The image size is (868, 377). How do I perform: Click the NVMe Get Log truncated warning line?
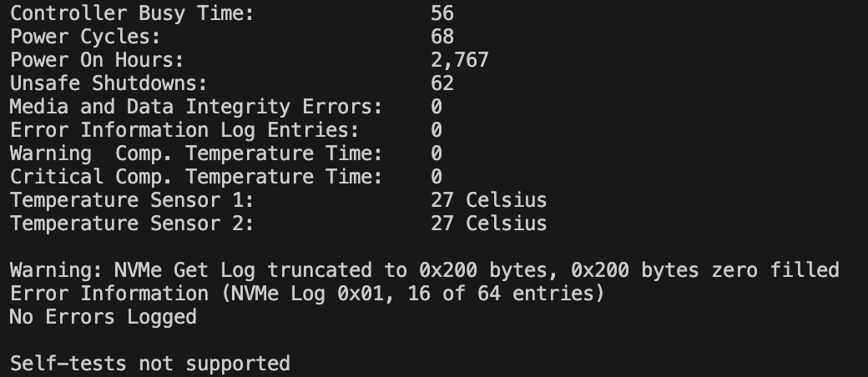[x=424, y=270]
